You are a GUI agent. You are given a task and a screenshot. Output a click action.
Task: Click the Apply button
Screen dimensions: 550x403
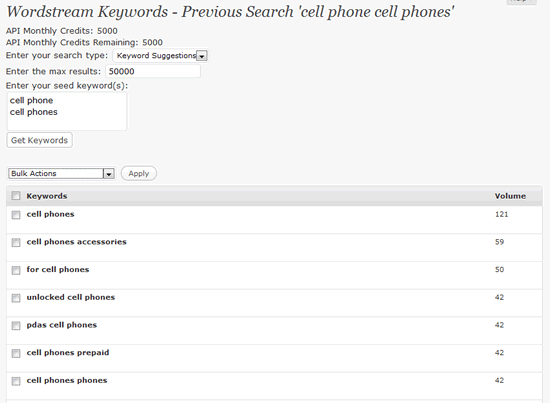point(139,174)
